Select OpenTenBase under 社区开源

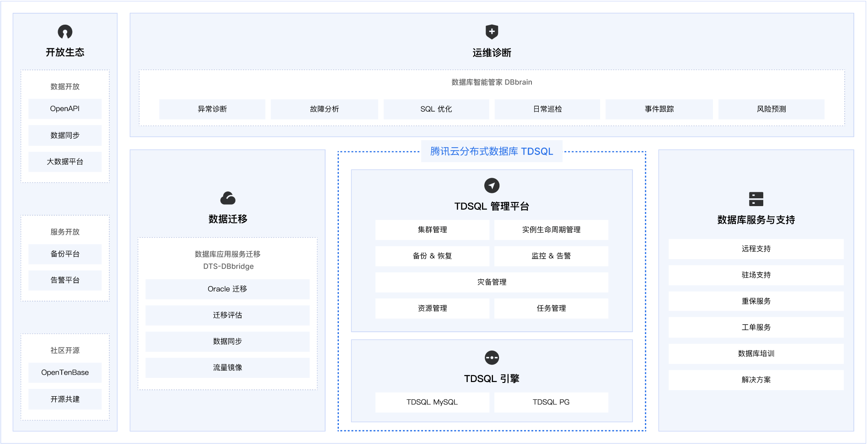pyautogui.click(x=65, y=373)
